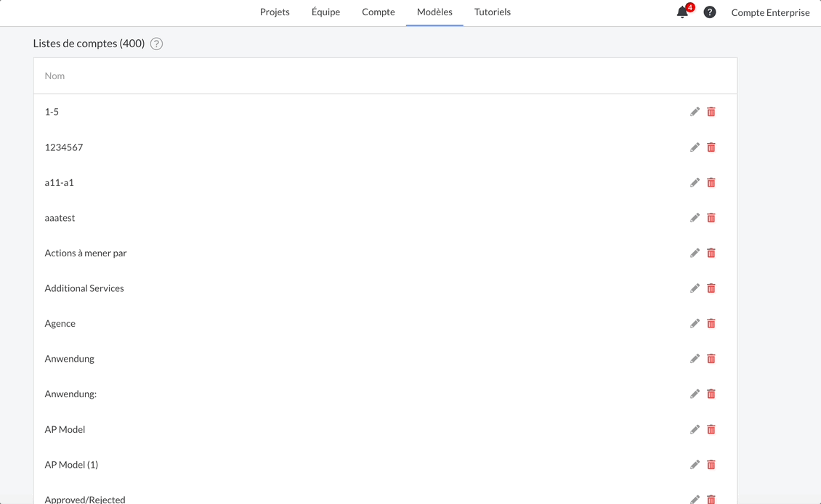
Task: Delete the Anwendung list without colon
Action: (x=711, y=359)
